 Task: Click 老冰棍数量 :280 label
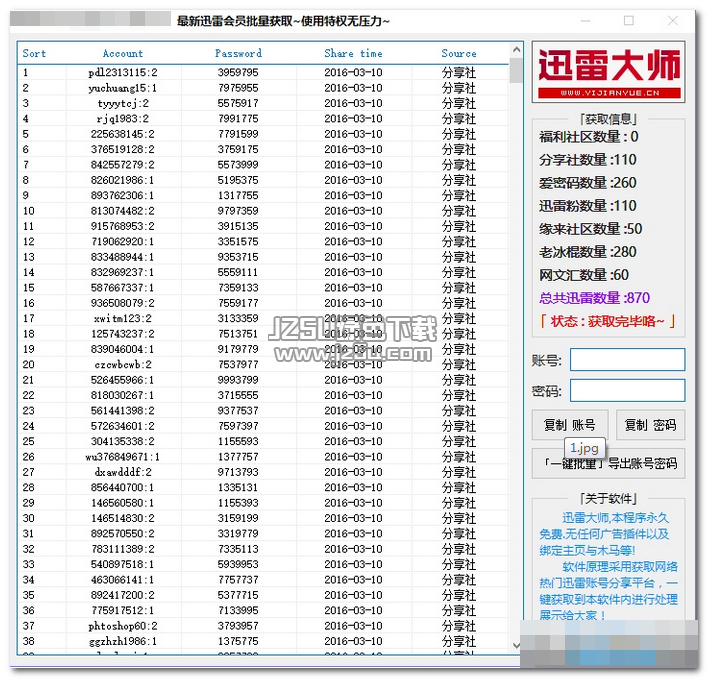point(588,252)
